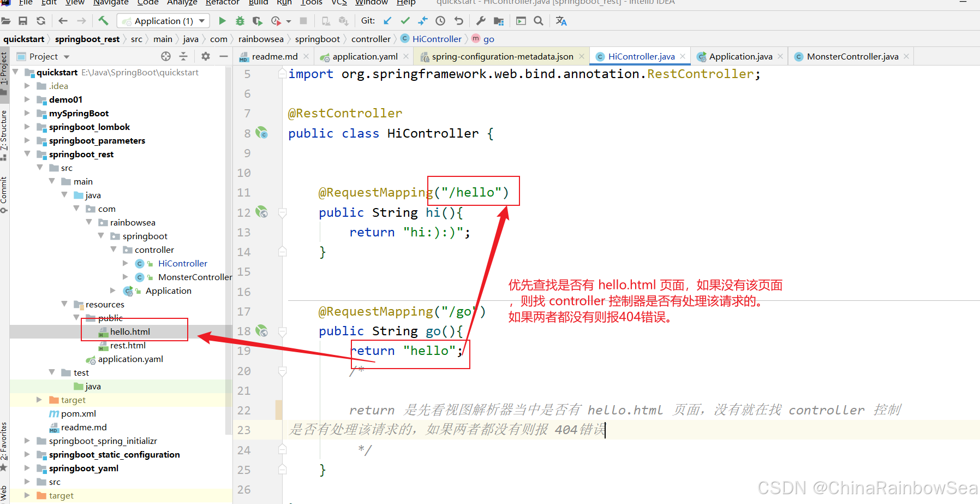Select application.yaml under resources
The image size is (980, 504).
[x=130, y=359]
